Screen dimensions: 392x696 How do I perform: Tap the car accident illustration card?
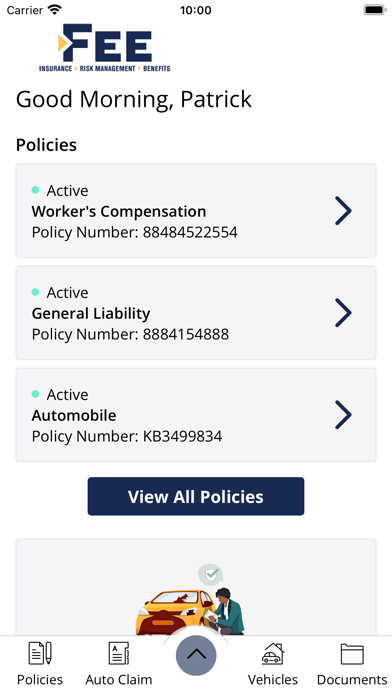(x=196, y=587)
